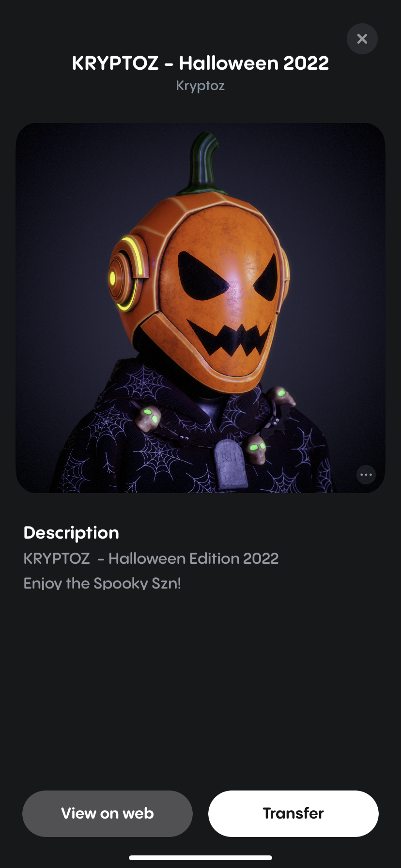The image size is (401, 868).
Task: Select the Description heading
Action: [71, 533]
